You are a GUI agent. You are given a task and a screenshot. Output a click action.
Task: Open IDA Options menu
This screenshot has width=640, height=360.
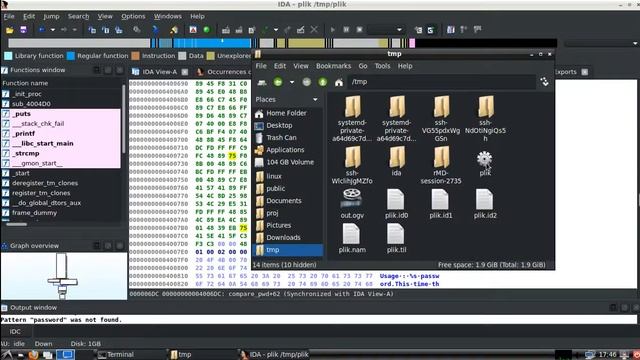133,16
